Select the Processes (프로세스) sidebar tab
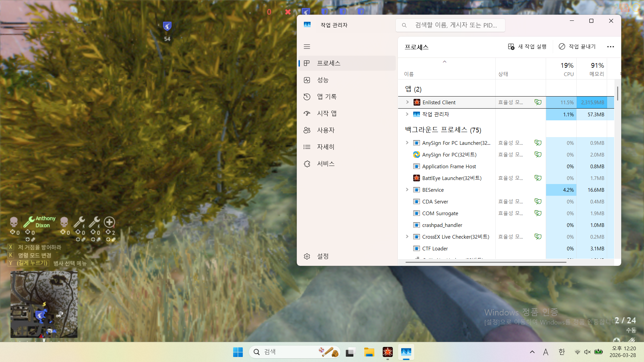The image size is (644, 362). pos(329,63)
